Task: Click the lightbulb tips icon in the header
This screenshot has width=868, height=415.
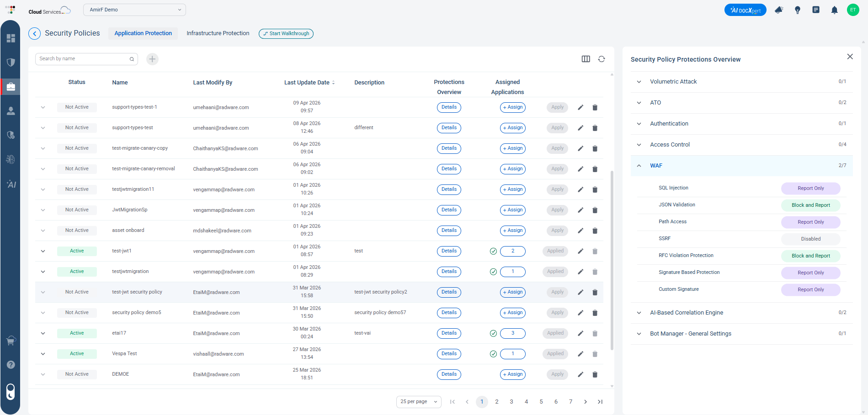Action: 798,10
